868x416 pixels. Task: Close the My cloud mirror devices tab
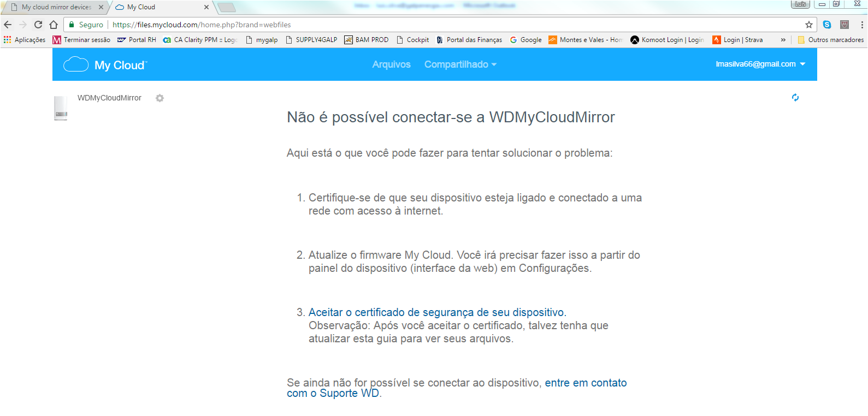101,7
